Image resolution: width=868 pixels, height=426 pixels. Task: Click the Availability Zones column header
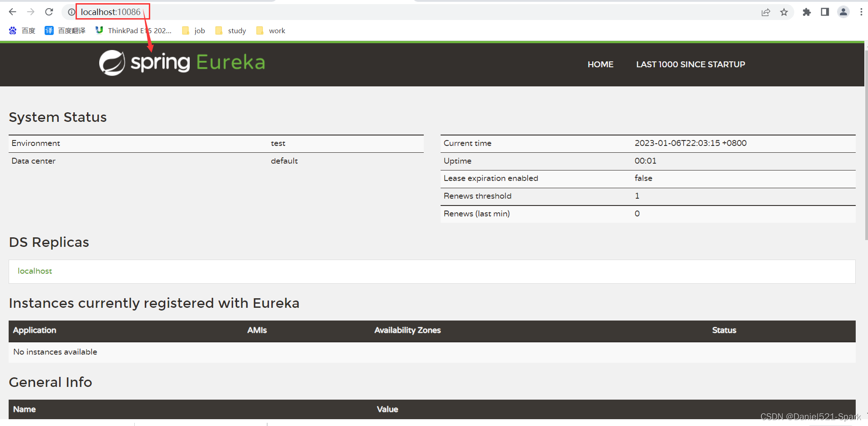(407, 331)
